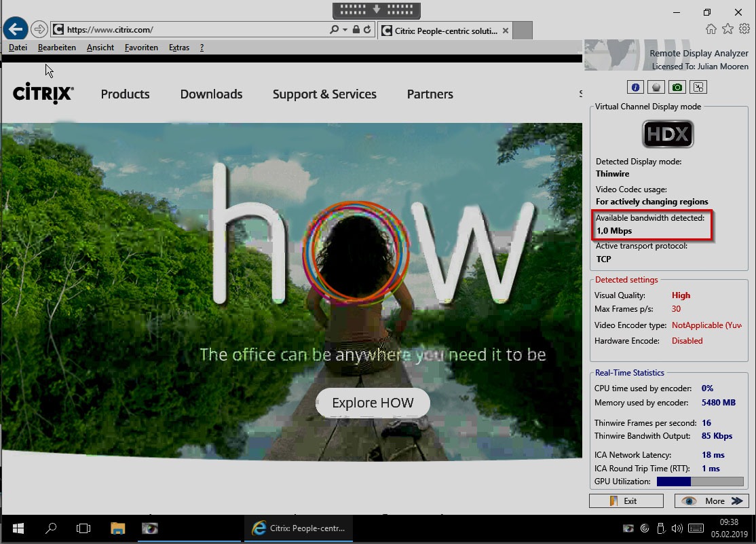Open the Windows Start menu

18,528
